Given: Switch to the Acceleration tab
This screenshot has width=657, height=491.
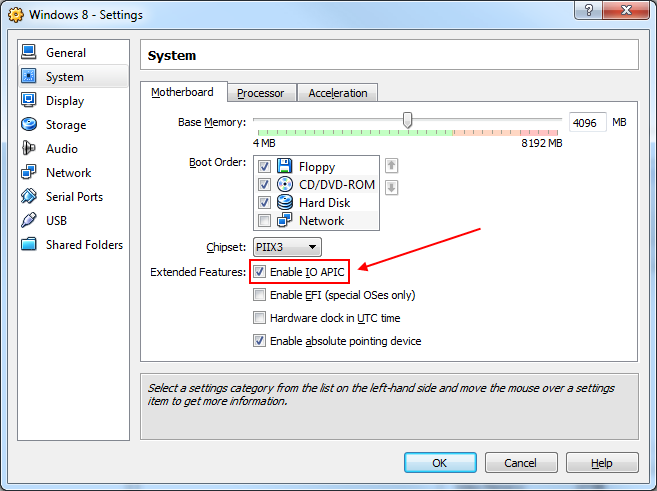Looking at the screenshot, I should 337,93.
